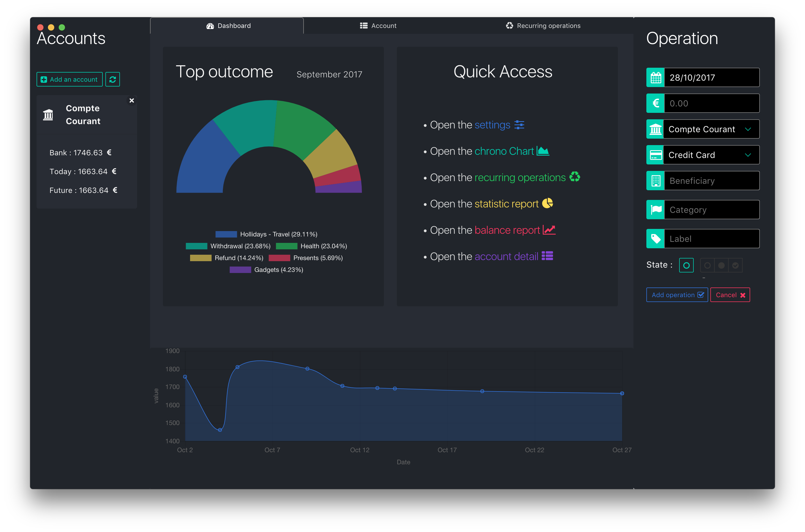
Task: Click the Beneficiary input field
Action: [x=711, y=181]
